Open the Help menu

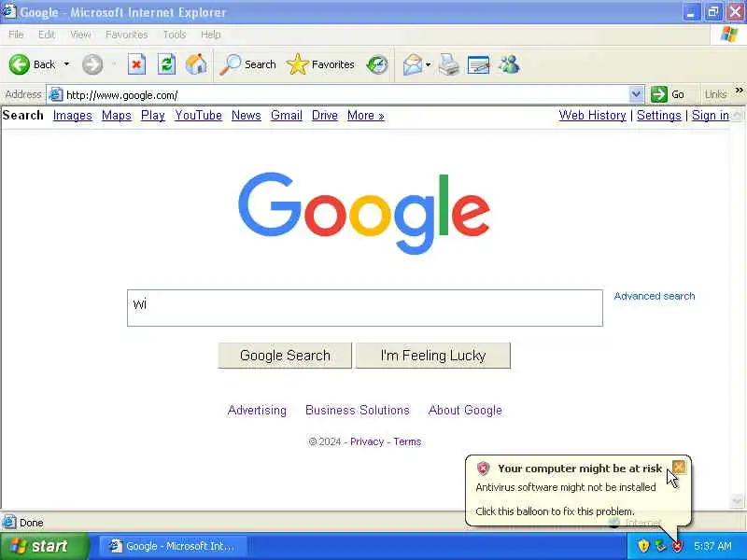210,35
